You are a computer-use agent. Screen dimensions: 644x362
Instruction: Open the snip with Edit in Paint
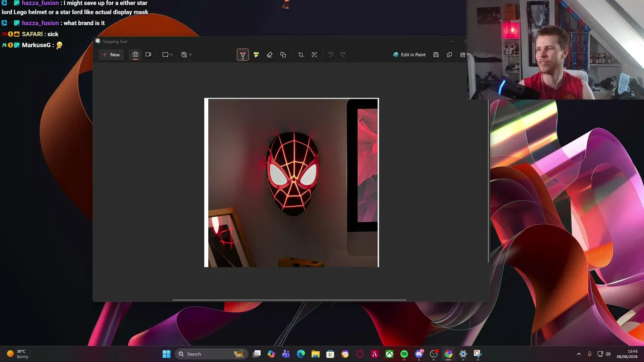410,55
